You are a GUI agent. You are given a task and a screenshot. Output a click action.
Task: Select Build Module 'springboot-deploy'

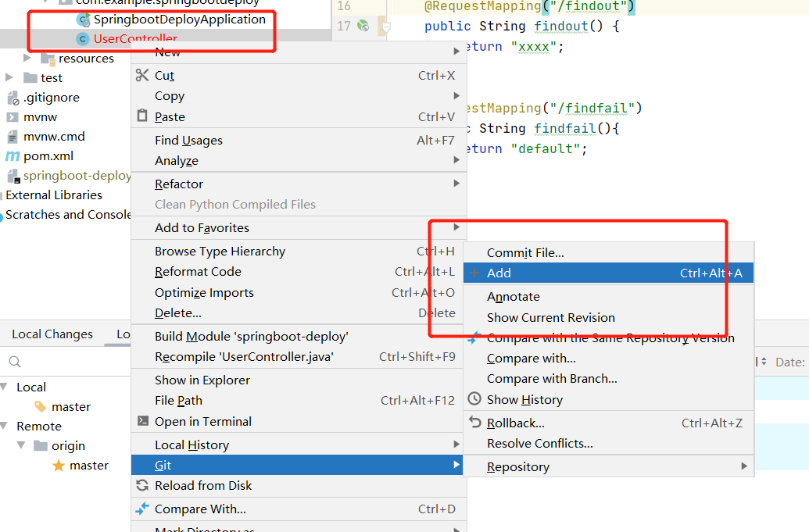coord(297,336)
